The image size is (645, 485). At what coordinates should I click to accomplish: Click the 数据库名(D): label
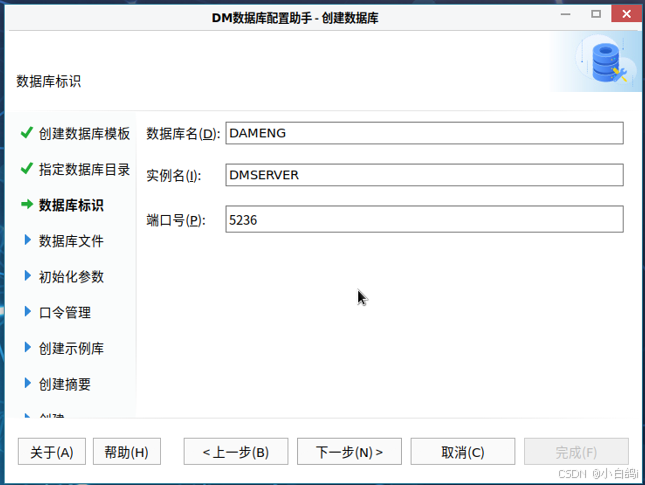[x=183, y=134]
